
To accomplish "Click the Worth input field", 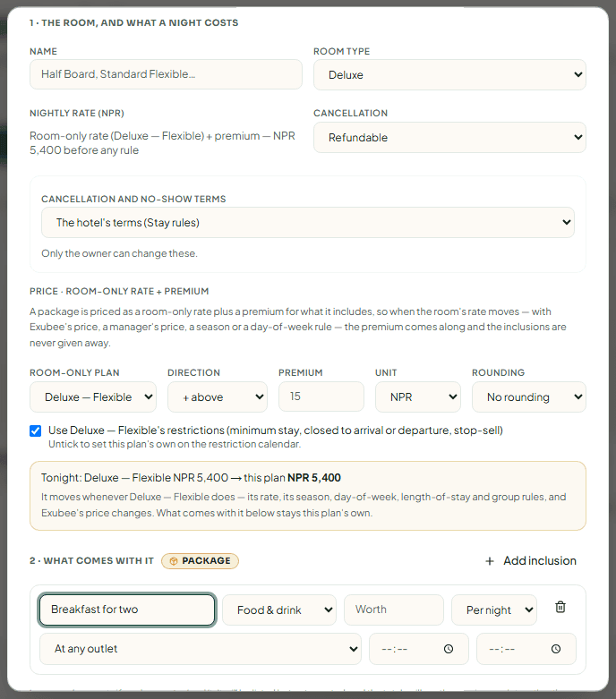I will pyautogui.click(x=394, y=609).
